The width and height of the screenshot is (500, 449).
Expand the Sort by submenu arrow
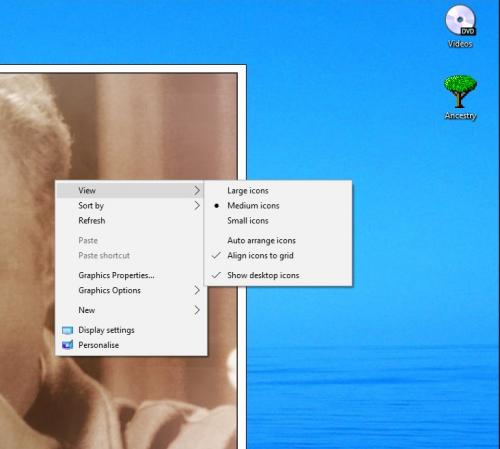coord(197,206)
